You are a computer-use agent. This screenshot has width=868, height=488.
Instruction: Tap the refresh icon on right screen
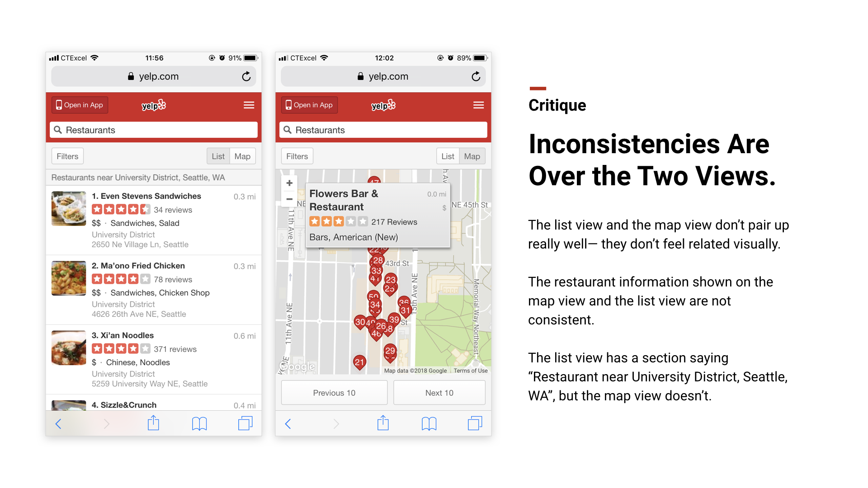click(475, 76)
